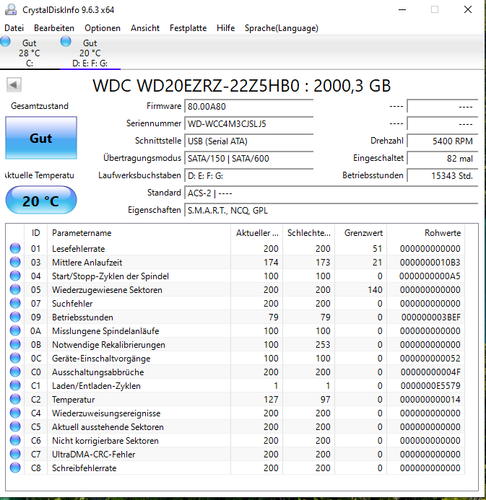The height and width of the screenshot is (500, 486).
Task: Open the Ansicht menu
Action: (x=145, y=28)
